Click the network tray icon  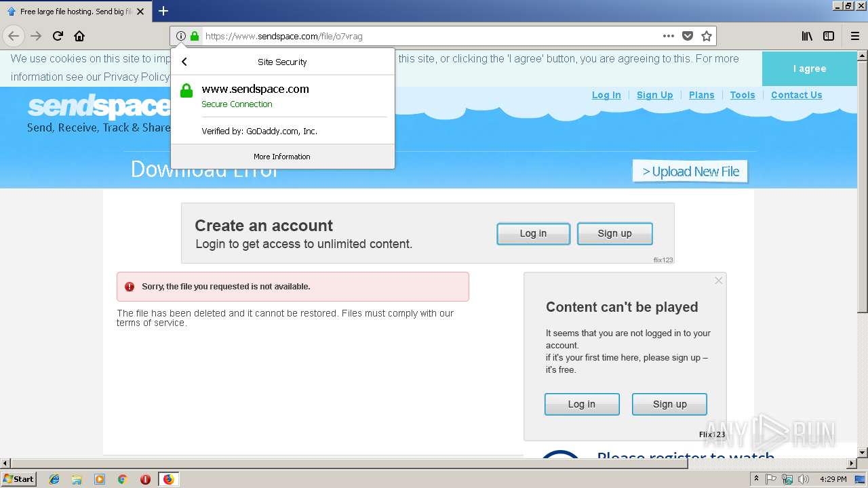(787, 479)
